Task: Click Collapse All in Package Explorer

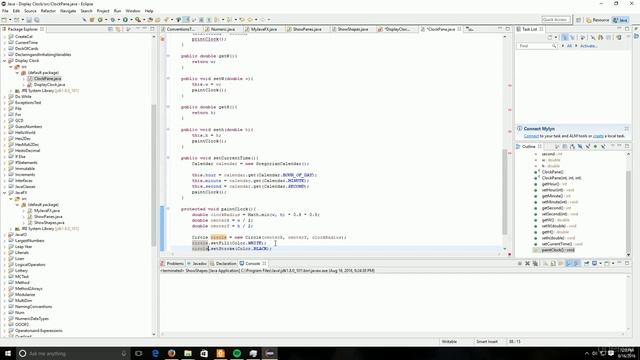Action: pyautogui.click(x=110, y=29)
